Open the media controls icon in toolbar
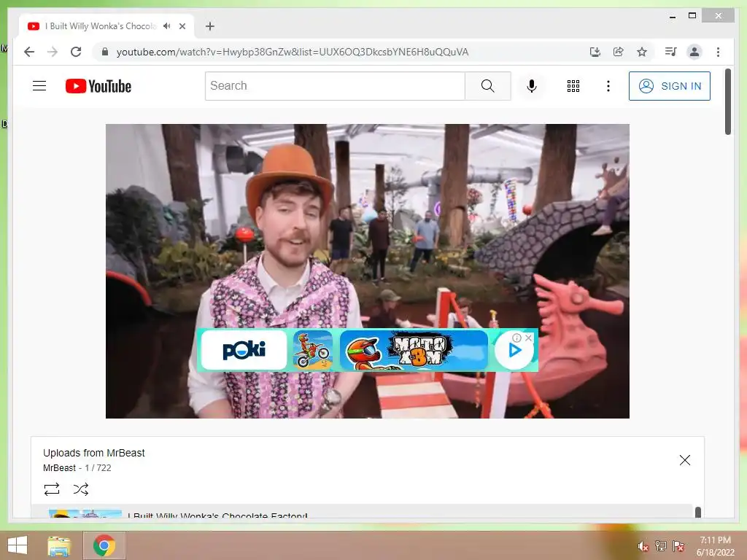747x560 pixels. point(671,52)
